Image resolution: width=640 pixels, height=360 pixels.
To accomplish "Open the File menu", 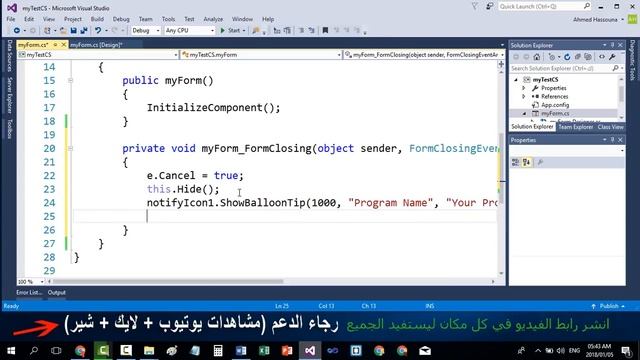I will [x=11, y=19].
